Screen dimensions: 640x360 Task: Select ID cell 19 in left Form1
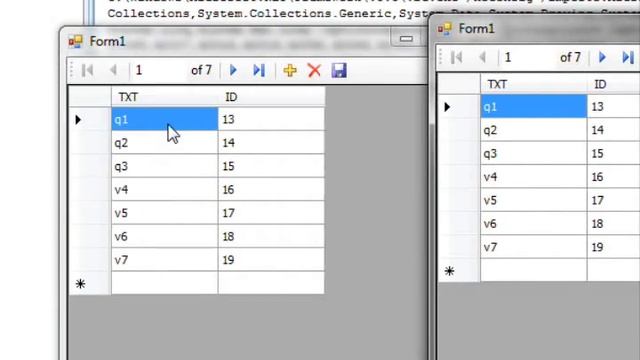(x=271, y=260)
